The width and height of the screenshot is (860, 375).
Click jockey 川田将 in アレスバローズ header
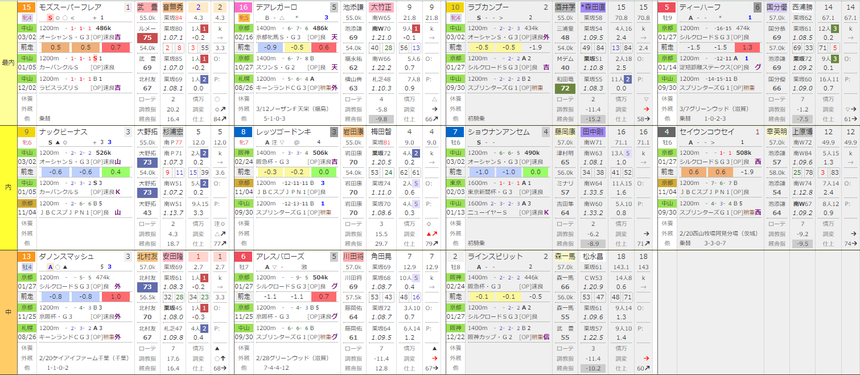[354, 257]
